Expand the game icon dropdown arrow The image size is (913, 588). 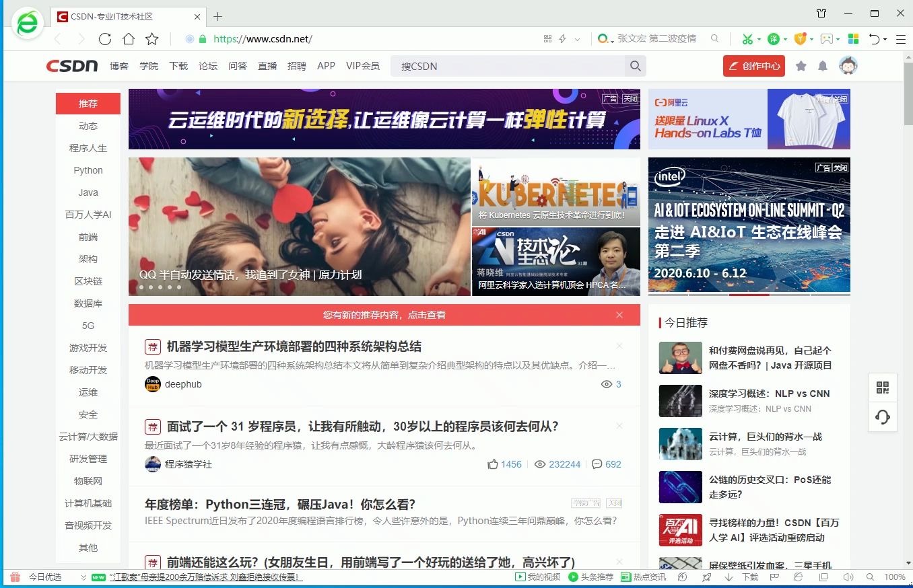coord(838,39)
